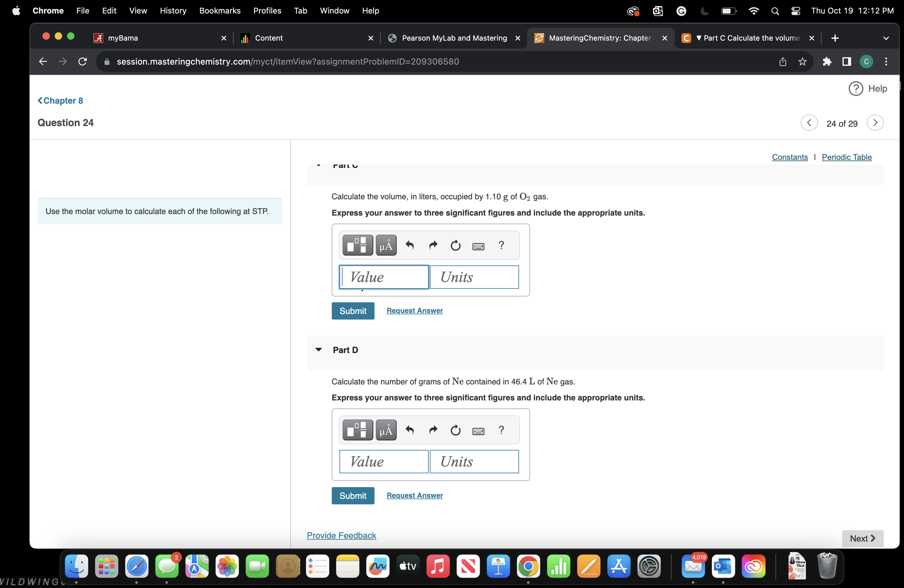Collapse the Part D section triangle
This screenshot has height=588, width=904.
(318, 349)
